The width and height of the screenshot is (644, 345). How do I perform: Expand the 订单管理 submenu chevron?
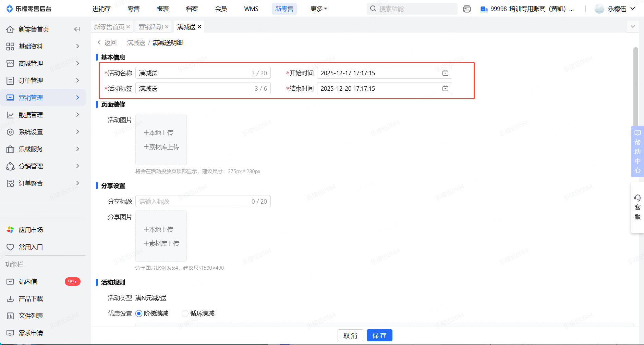pyautogui.click(x=78, y=80)
